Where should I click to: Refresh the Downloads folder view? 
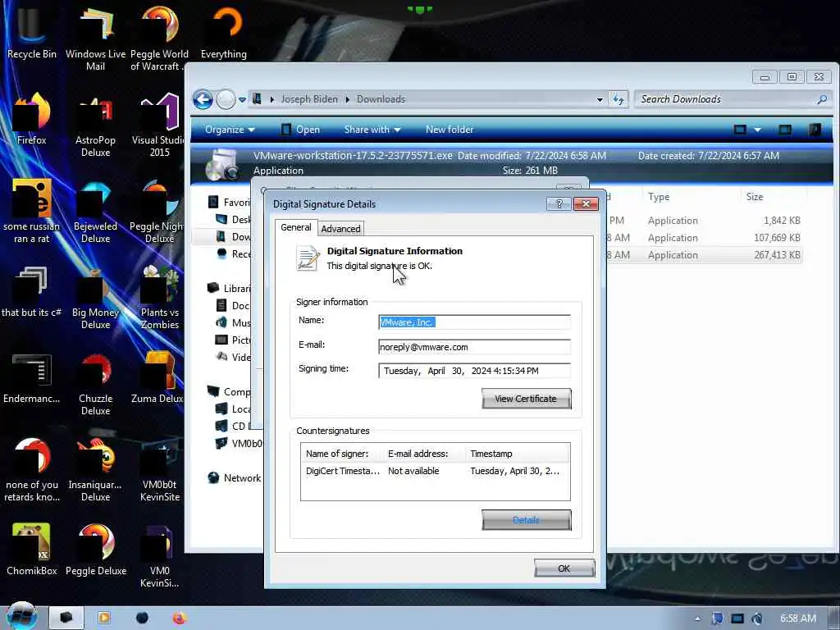(x=619, y=99)
